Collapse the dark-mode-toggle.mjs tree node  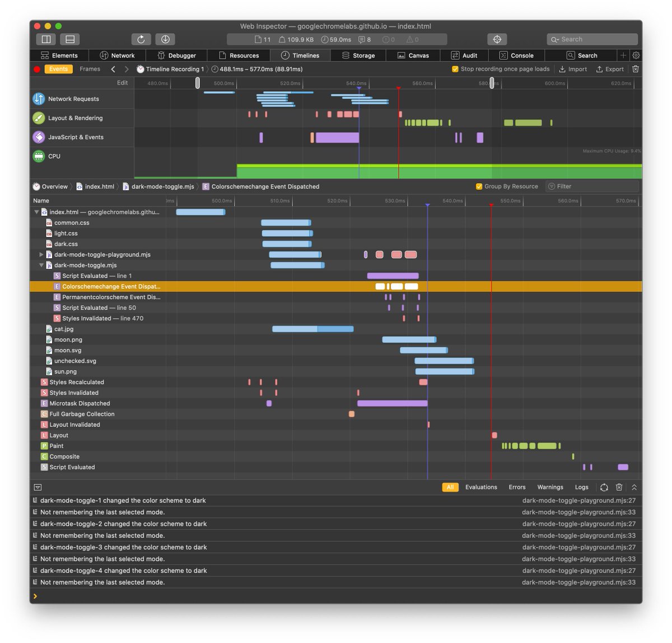tap(41, 265)
